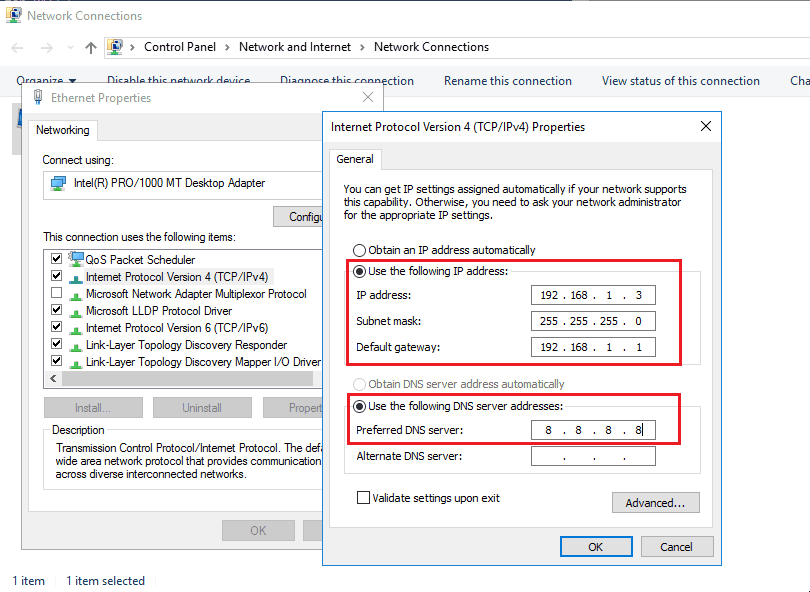Image resolution: width=810 pixels, height=592 pixels.
Task: Open Advanced settings button
Action: coord(656,503)
